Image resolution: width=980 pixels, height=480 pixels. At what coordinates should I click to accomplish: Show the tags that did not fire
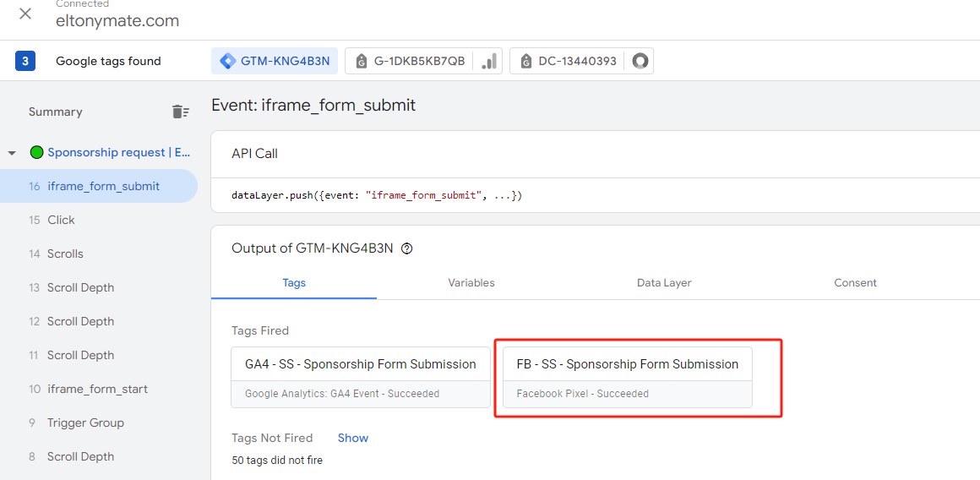click(x=353, y=438)
